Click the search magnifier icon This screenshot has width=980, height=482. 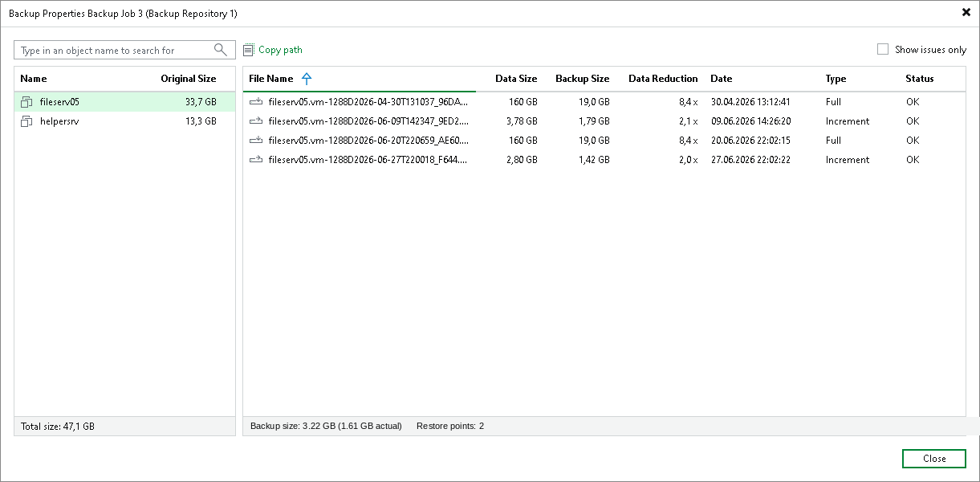point(221,50)
